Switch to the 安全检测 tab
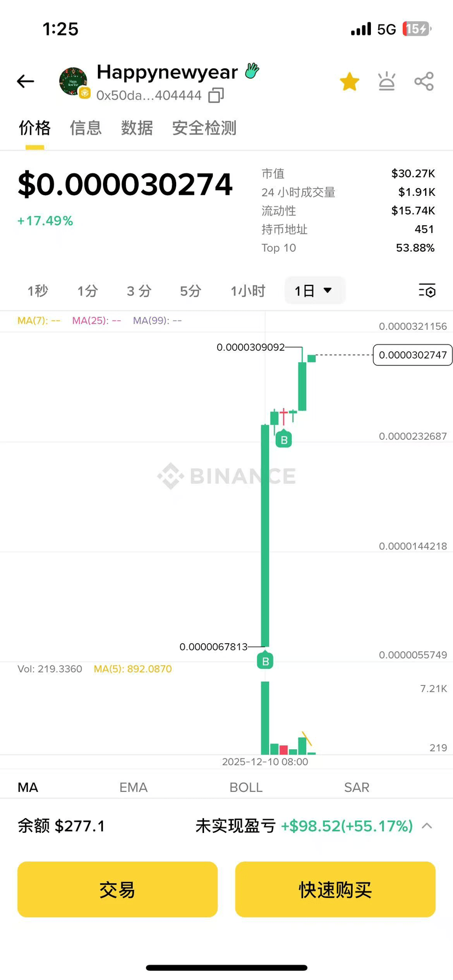 (204, 128)
